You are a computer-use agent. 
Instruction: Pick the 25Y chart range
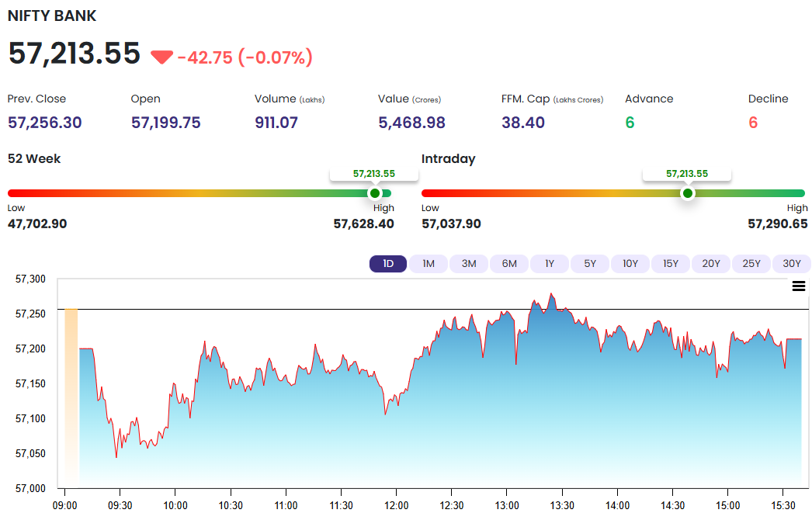point(751,264)
